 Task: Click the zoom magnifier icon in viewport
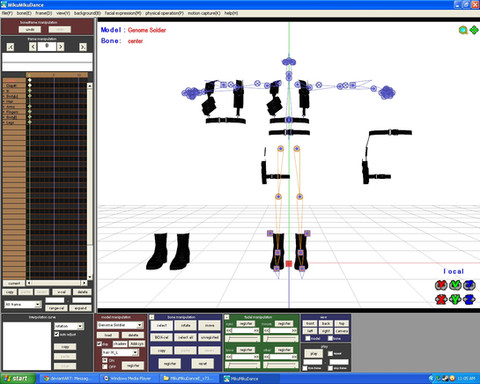(x=463, y=30)
